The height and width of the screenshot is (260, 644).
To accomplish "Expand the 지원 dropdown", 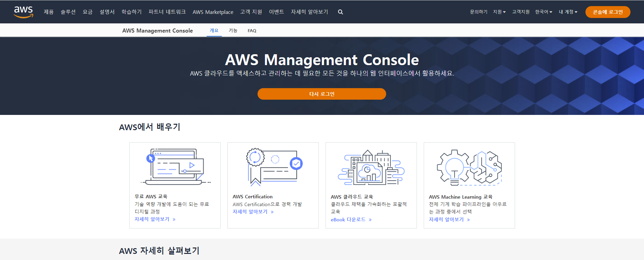I will [499, 12].
